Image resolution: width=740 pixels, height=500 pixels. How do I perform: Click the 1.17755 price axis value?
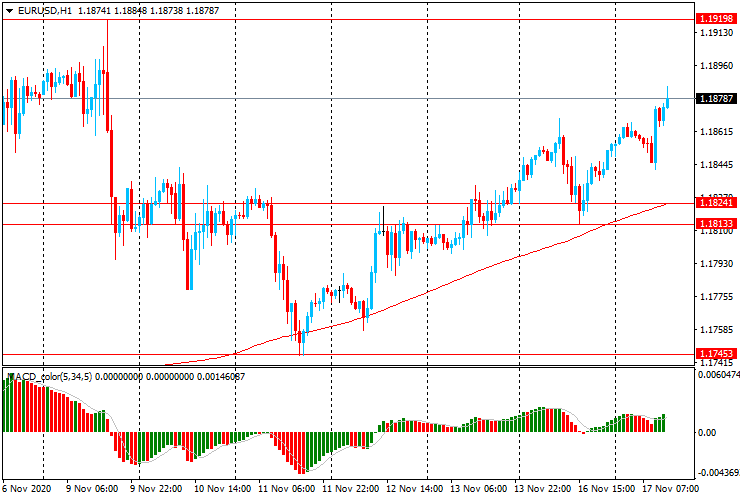[x=717, y=297]
